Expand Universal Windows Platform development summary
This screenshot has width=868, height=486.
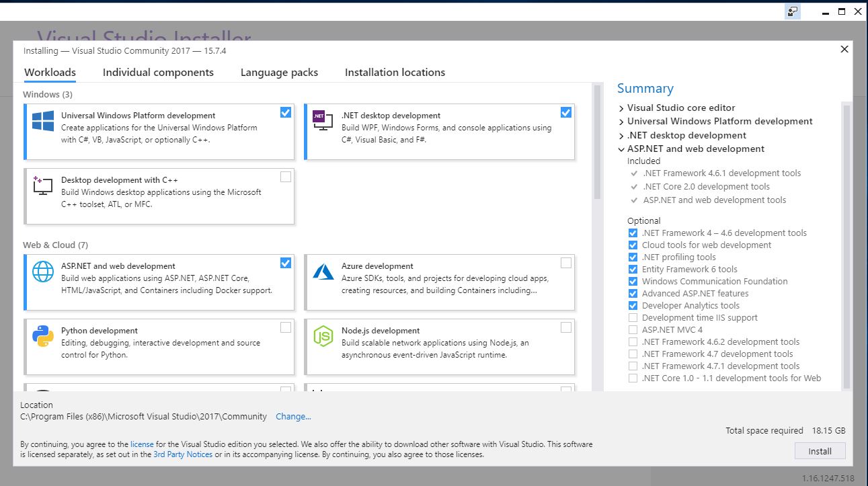pos(621,122)
